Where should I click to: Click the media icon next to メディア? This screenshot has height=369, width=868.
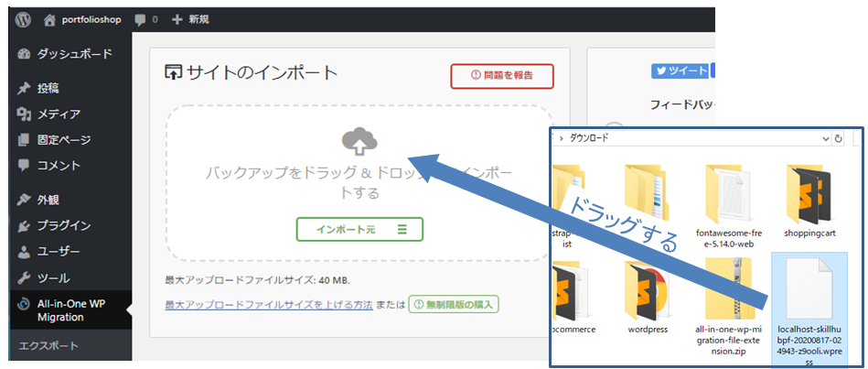[24, 114]
